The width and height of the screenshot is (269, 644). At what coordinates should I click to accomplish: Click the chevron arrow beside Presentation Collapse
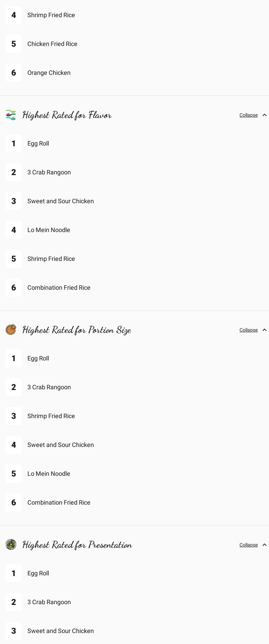pos(265,545)
